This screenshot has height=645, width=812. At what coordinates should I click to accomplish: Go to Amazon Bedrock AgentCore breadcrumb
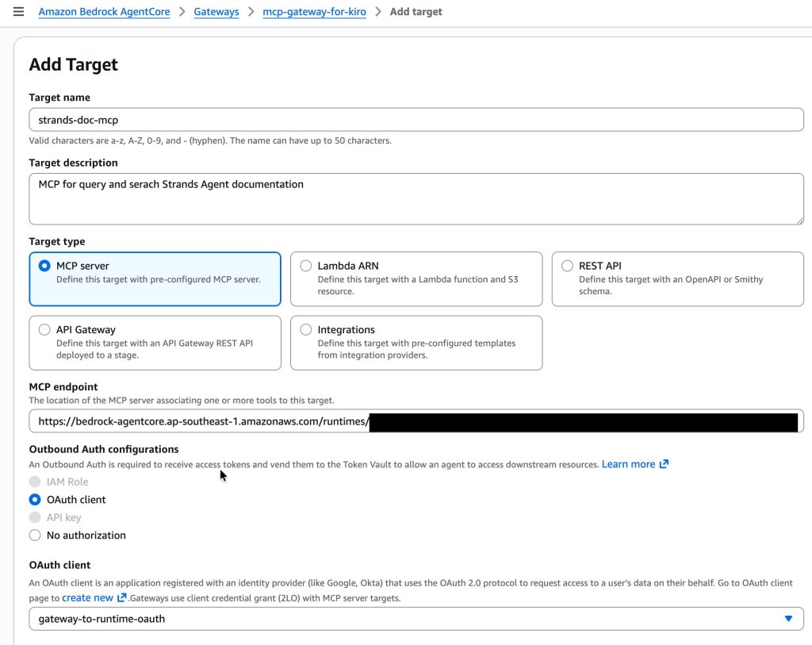[x=104, y=12]
